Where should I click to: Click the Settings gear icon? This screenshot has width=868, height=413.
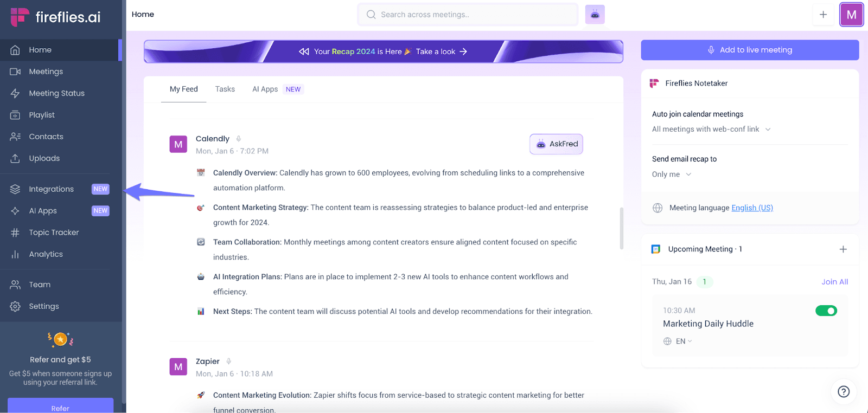(x=15, y=306)
